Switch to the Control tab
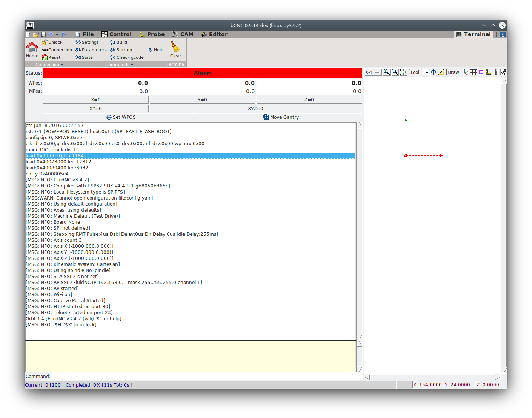Image resolution: width=532 pixels, height=418 pixels. [x=117, y=34]
